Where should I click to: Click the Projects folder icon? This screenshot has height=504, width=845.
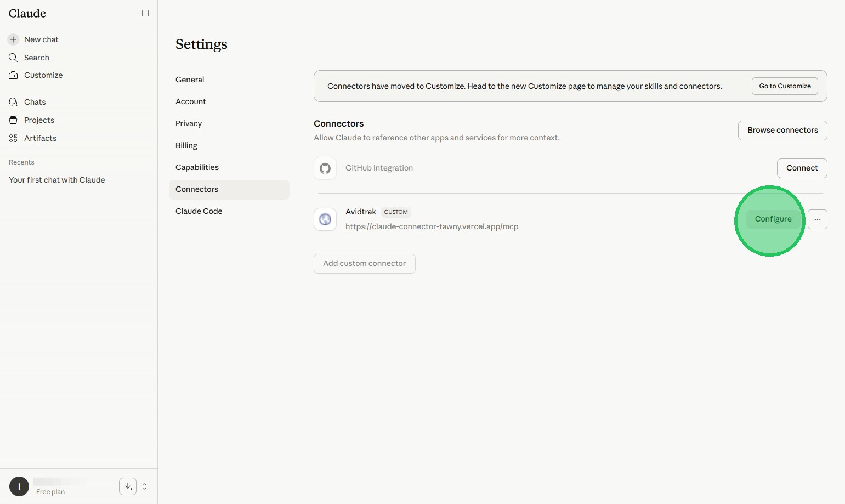click(13, 120)
